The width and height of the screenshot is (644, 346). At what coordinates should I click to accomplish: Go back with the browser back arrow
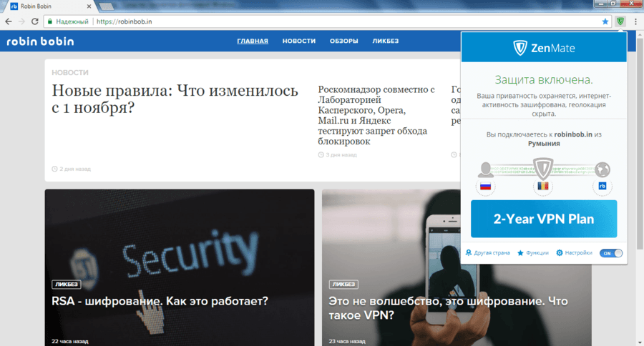(9, 21)
